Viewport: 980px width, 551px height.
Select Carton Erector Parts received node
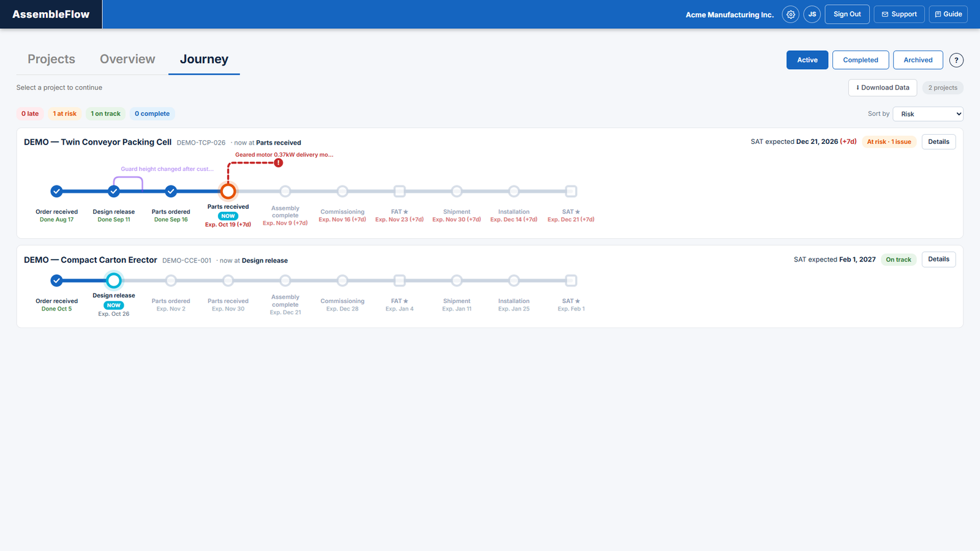tap(228, 280)
